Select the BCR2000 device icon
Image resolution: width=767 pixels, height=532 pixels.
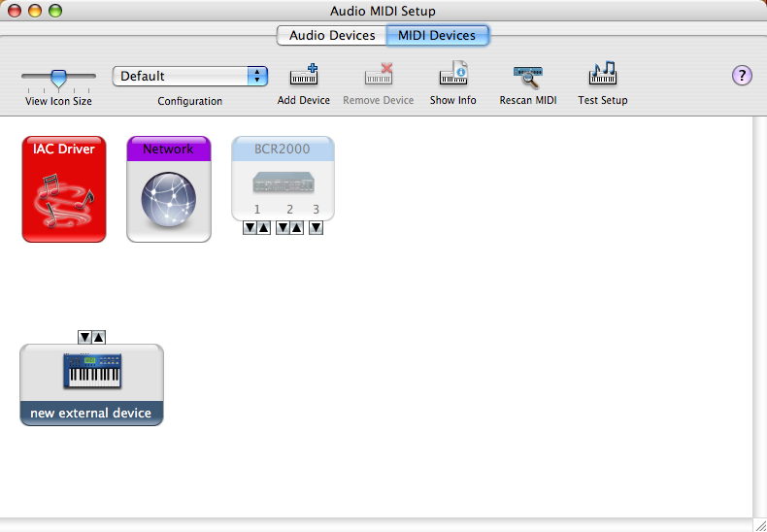pos(283,179)
